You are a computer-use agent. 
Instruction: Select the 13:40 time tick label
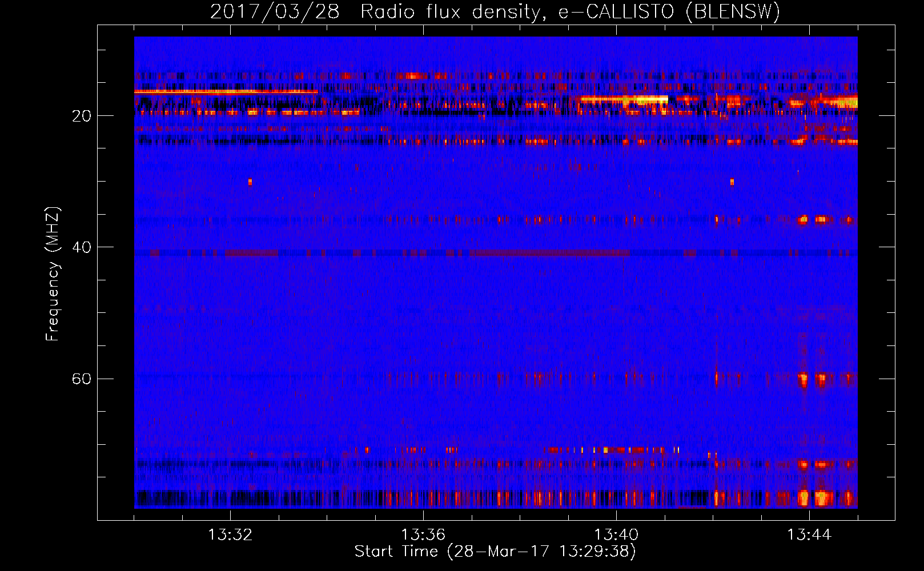point(616,535)
